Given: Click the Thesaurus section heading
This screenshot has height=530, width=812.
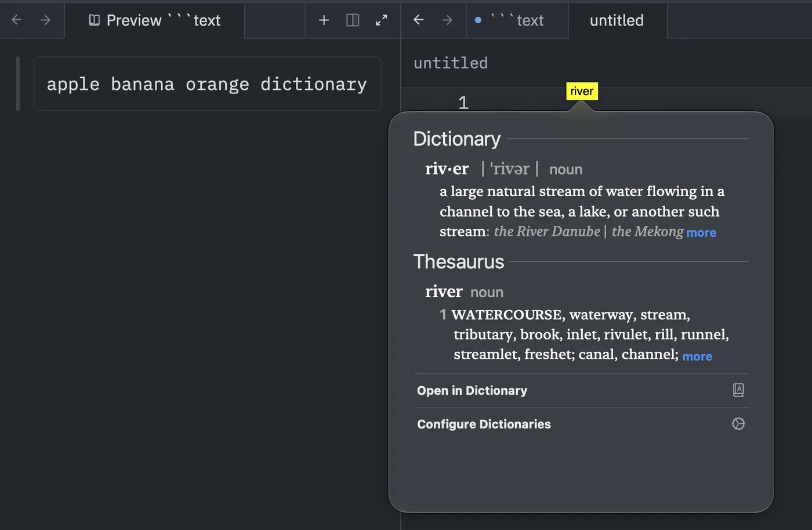Looking at the screenshot, I should [459, 262].
